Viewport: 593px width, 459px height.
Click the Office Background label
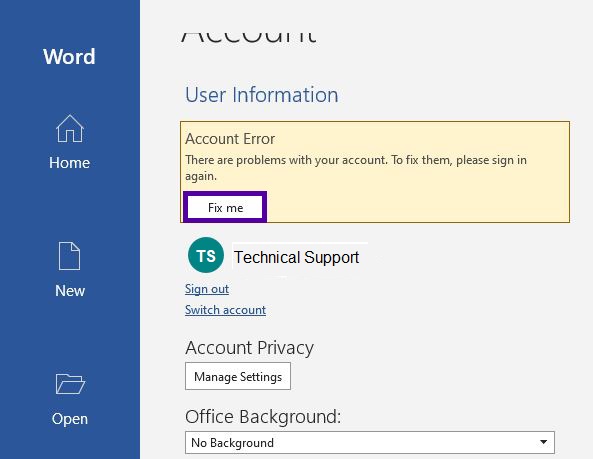tap(263, 417)
